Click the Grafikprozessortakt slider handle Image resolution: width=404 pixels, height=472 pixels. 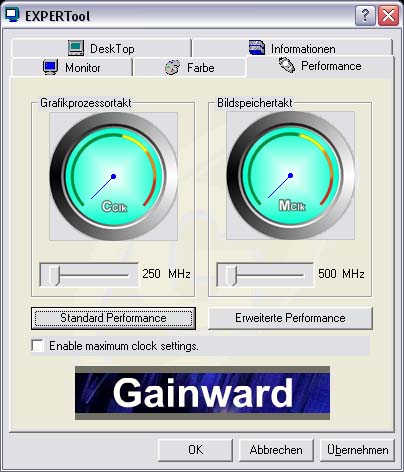54,275
